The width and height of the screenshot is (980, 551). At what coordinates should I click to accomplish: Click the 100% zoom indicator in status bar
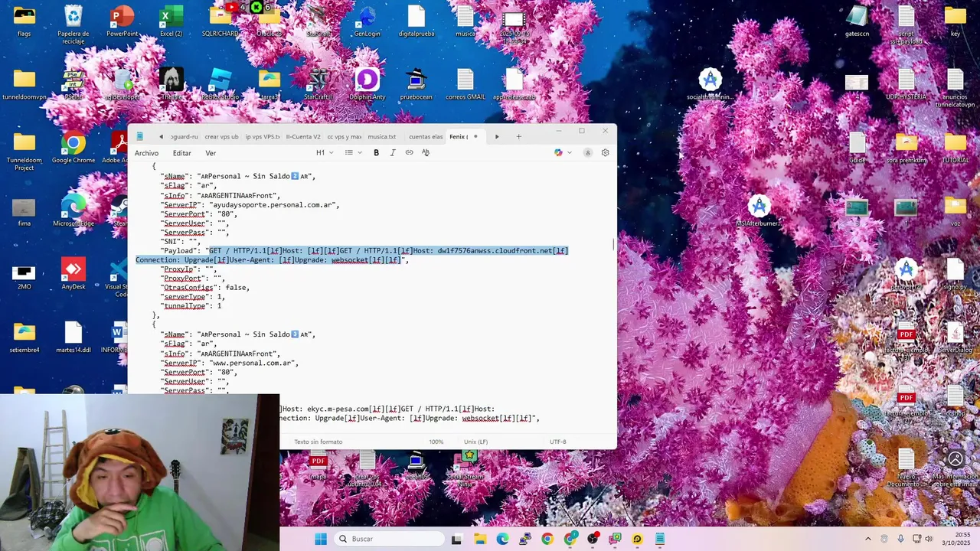[x=436, y=442]
